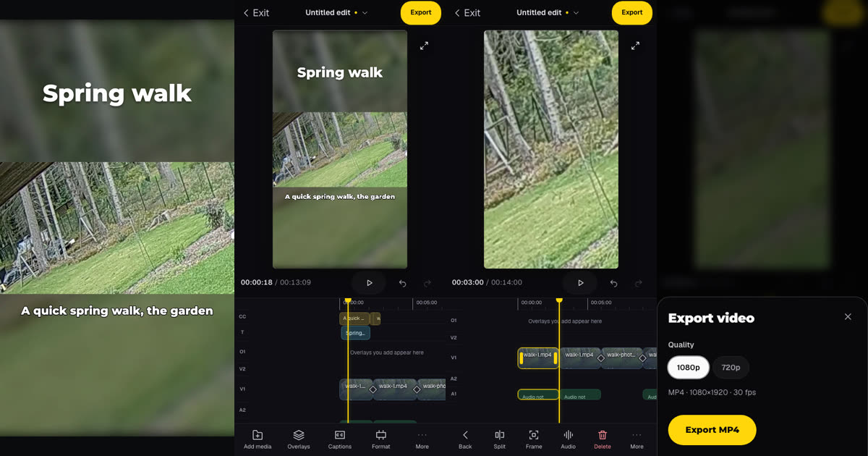The height and width of the screenshot is (456, 868).
Task: Open the Captions tool
Action: click(x=340, y=439)
